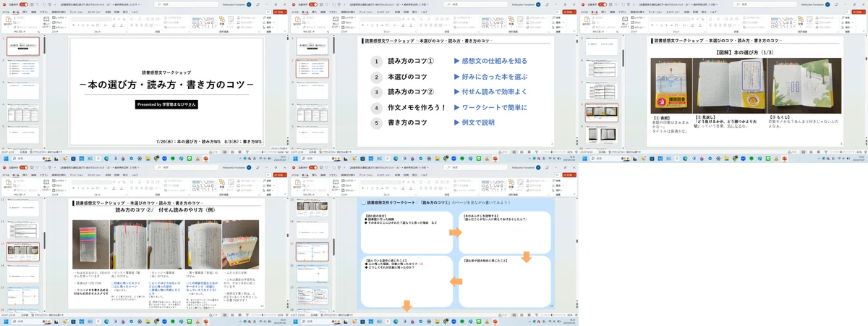Open レイアウト dropdown in worksheet-slide window
Screen dimensions: 868x326
(x=349, y=180)
